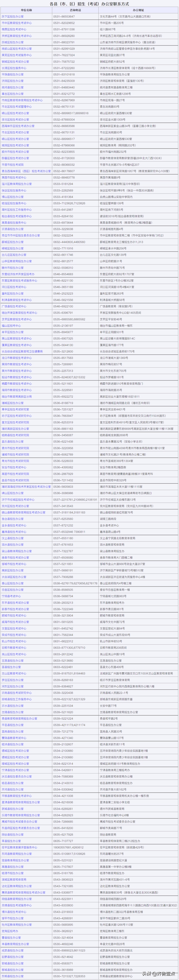Click phone number 0535-2136197

coord(63,326)
